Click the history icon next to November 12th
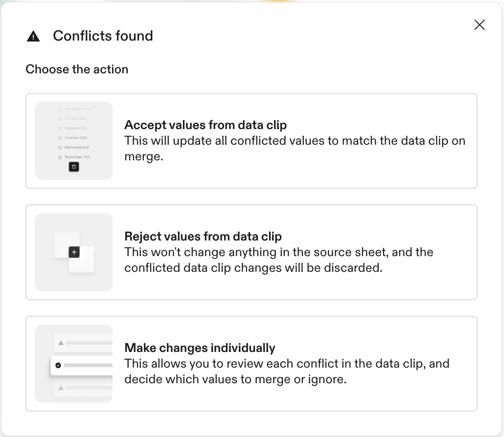The image size is (504, 437). 60,157
